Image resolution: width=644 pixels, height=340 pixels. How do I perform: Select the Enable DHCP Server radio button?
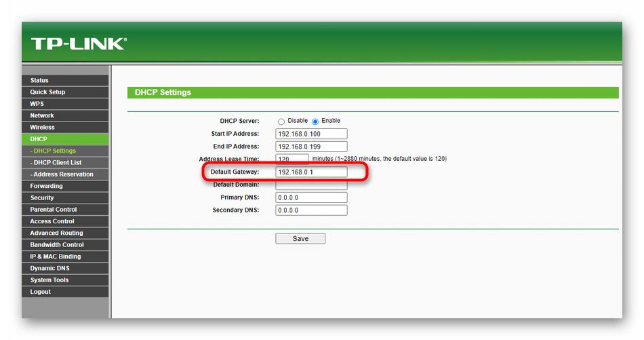(x=315, y=121)
